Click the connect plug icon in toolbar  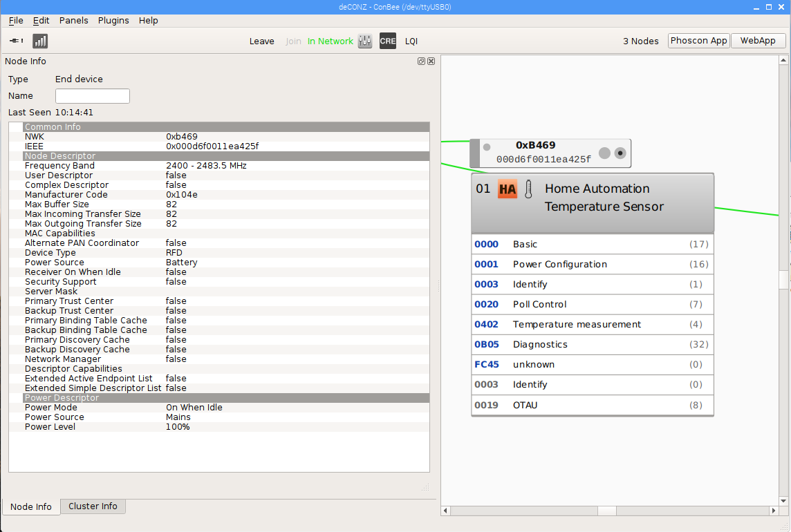(x=17, y=41)
